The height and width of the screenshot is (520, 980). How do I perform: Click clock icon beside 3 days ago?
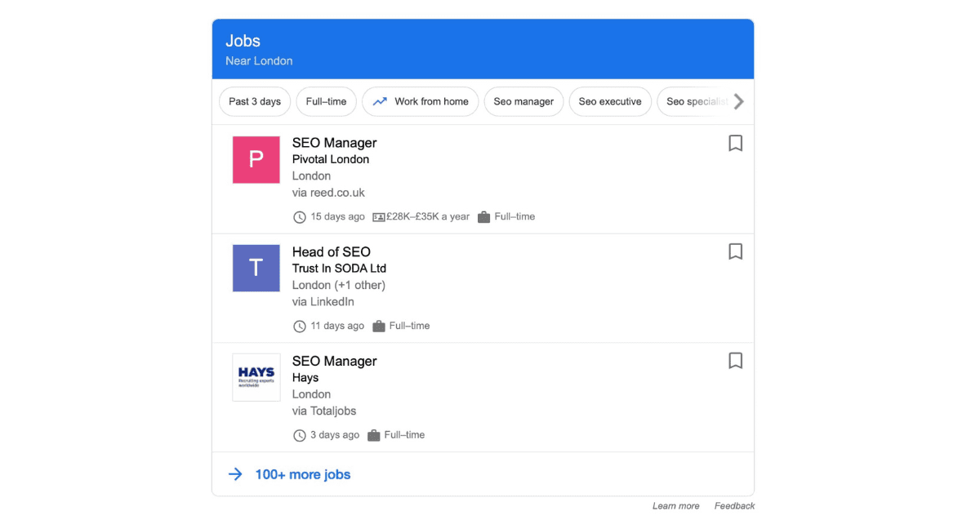pyautogui.click(x=300, y=435)
